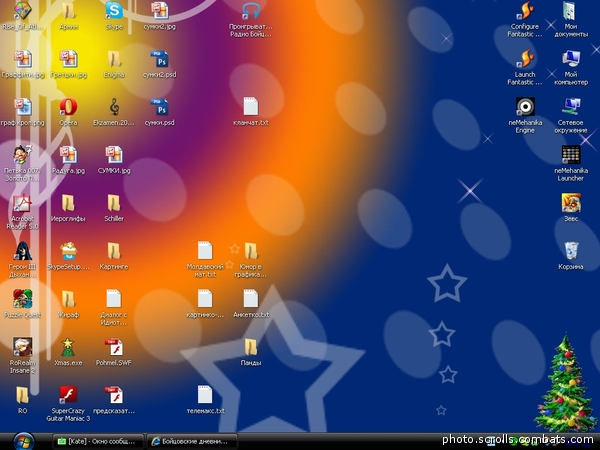Select the Молдавский мат.txt file
600x450 pixels.
click(x=205, y=251)
